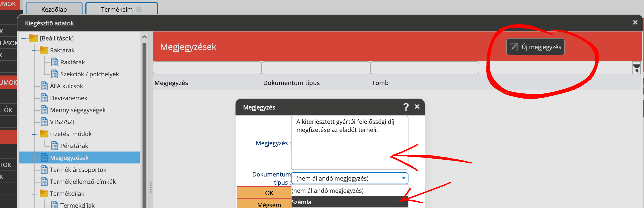
Task: Switch to the Kezdőlap tab
Action: (x=54, y=10)
